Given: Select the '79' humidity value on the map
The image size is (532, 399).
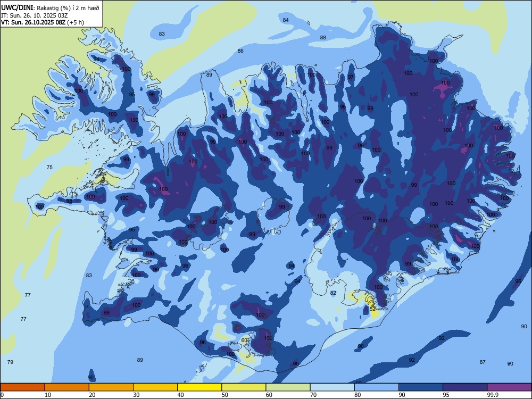Looking at the screenshot, I should point(10,362).
